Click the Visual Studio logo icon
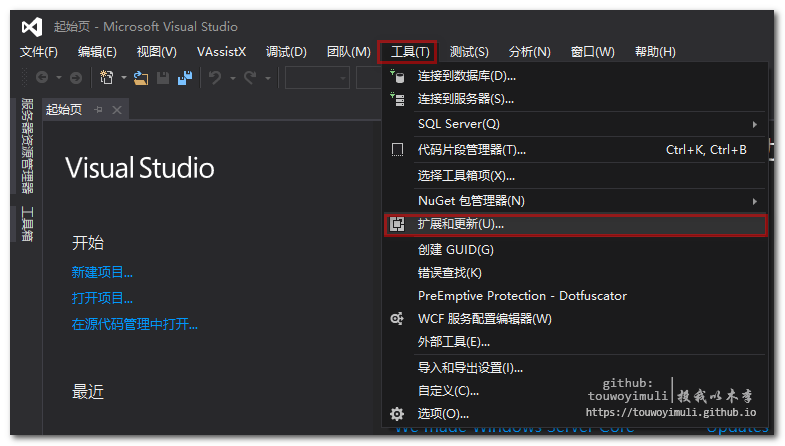 point(32,27)
